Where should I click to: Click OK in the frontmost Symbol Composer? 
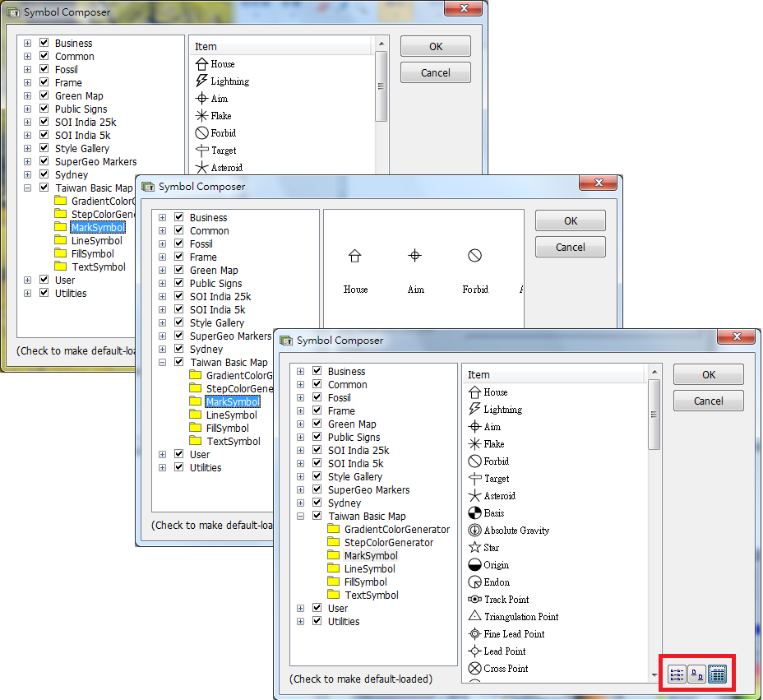click(x=708, y=375)
